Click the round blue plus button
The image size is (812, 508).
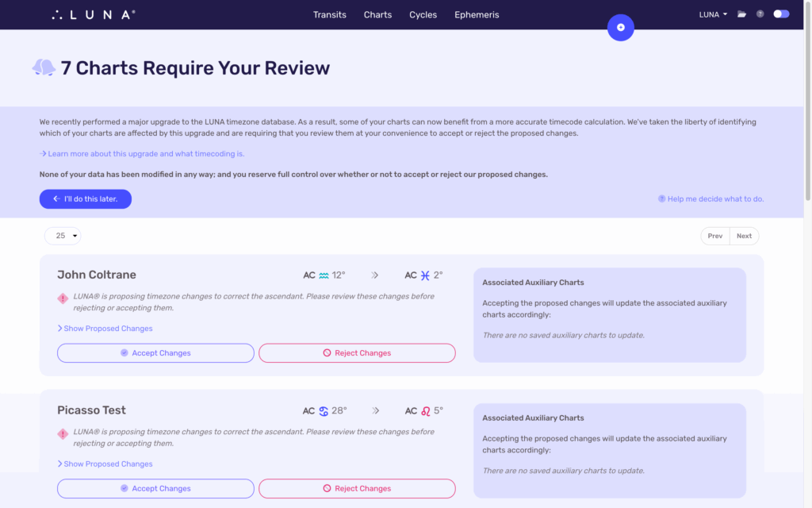tap(621, 28)
